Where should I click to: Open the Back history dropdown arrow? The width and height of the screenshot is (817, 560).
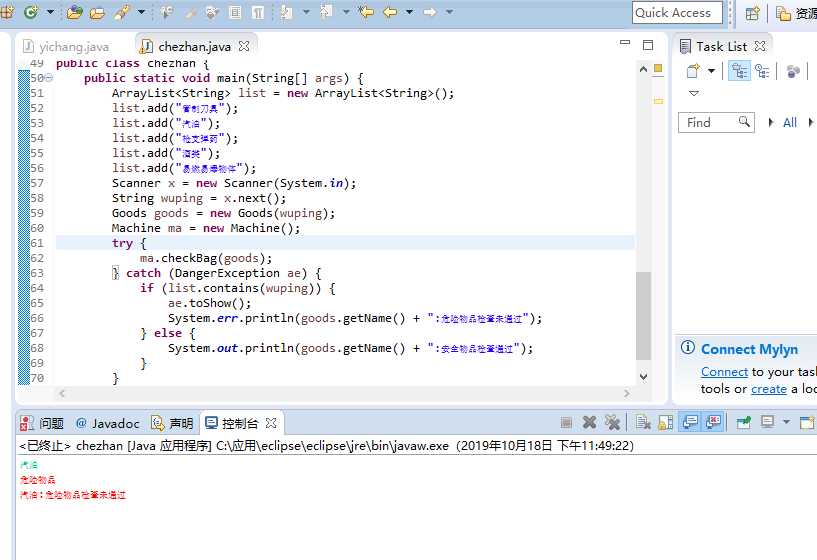410,11
